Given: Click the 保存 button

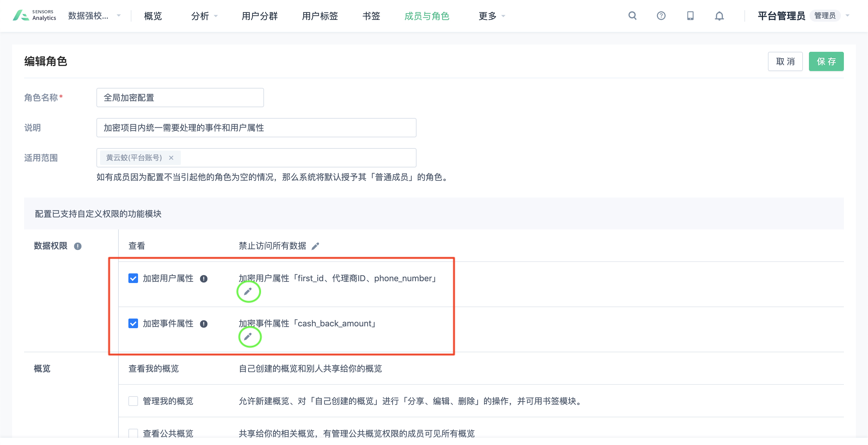Looking at the screenshot, I should 826,61.
